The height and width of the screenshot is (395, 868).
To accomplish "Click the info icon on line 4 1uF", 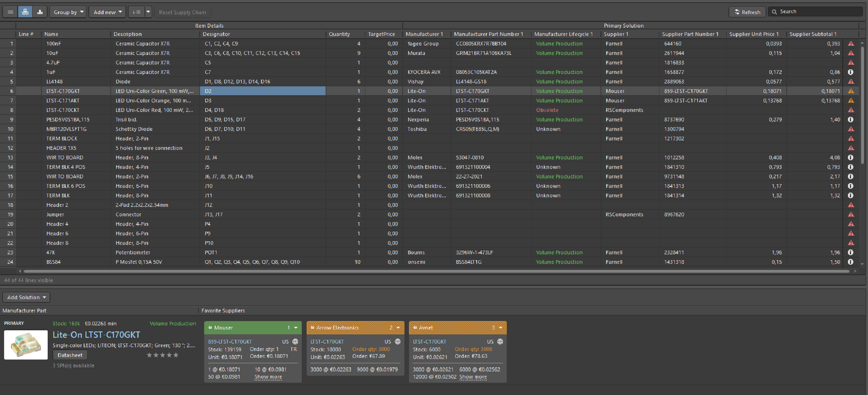I will pos(850,72).
